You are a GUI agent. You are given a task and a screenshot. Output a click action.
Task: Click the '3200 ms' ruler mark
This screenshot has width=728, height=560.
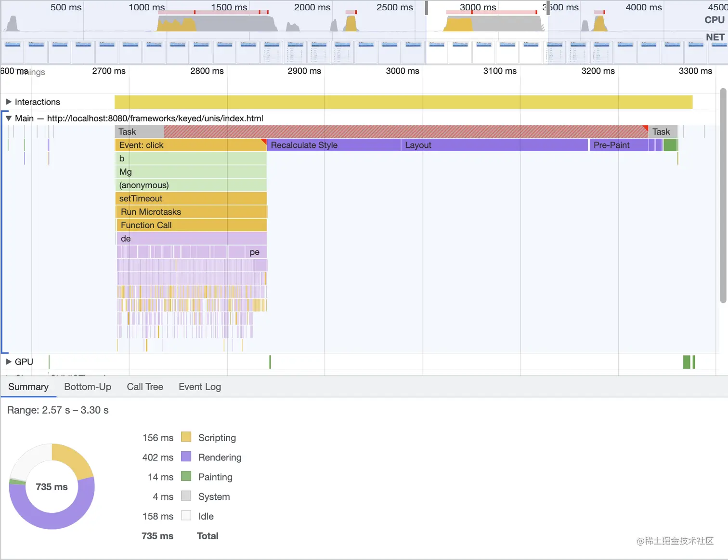pyautogui.click(x=598, y=71)
